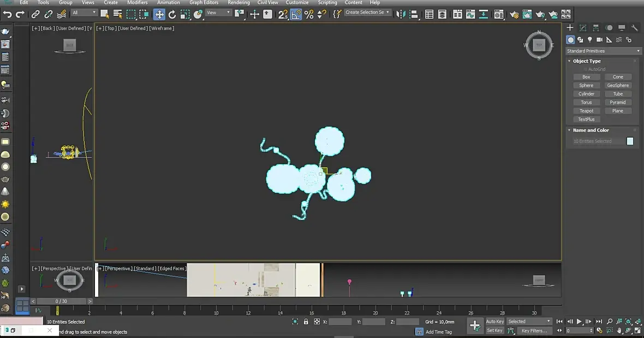The height and width of the screenshot is (338, 644).
Task: Toggle the Auto Key button
Action: (494, 322)
